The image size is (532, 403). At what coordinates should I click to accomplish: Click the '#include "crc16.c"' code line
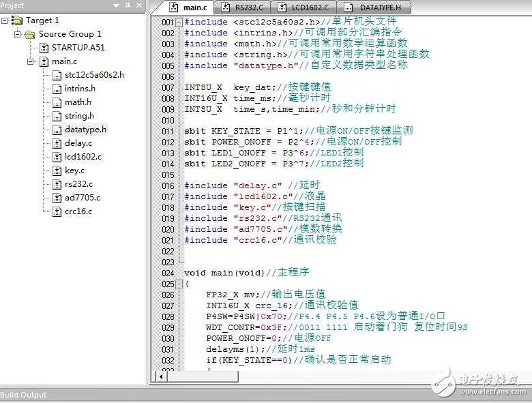261,240
